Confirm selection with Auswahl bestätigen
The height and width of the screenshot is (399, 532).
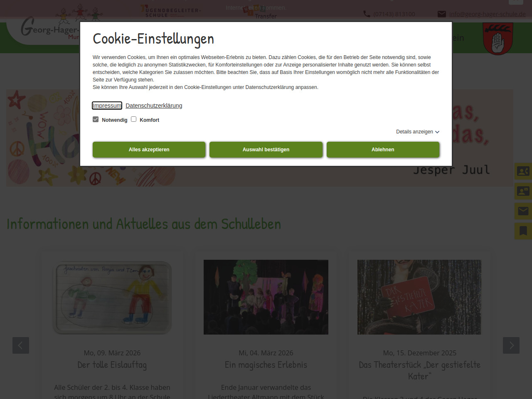click(x=266, y=150)
